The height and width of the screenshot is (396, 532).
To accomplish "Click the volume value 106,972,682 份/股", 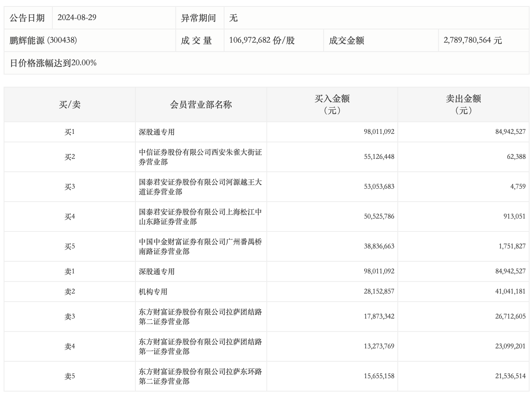I will click(x=262, y=40).
